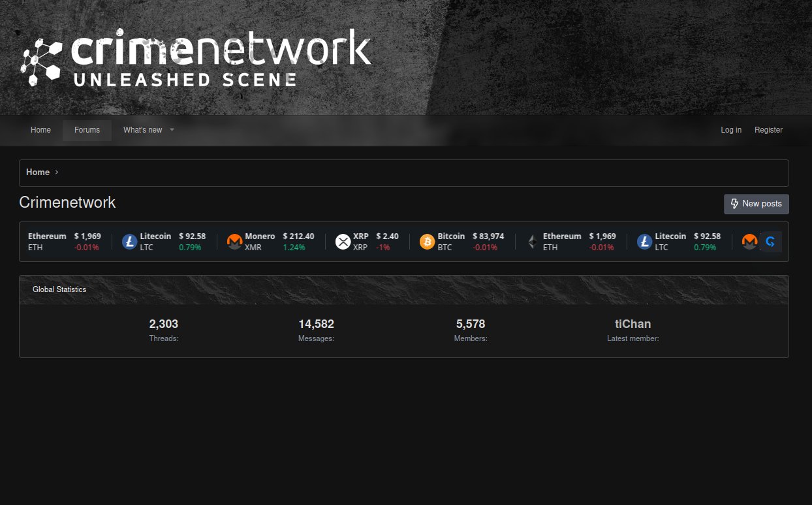
Task: Click the XRP -1% price change indicator
Action: (383, 248)
